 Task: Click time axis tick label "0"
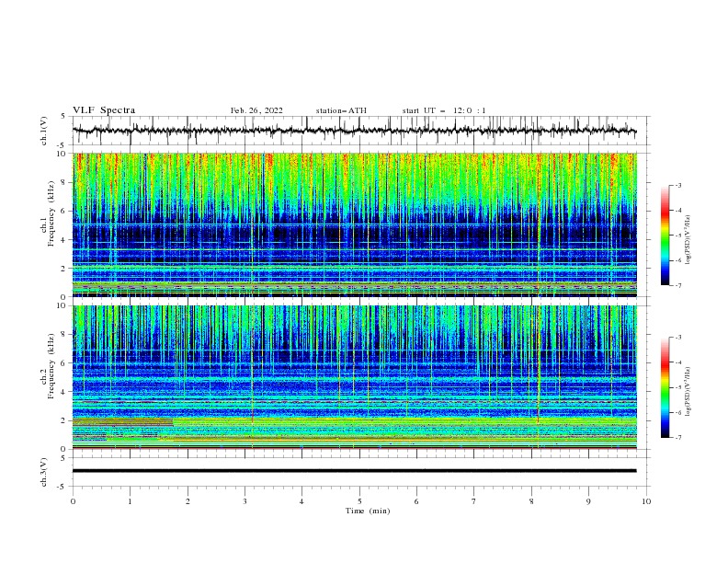tap(73, 501)
